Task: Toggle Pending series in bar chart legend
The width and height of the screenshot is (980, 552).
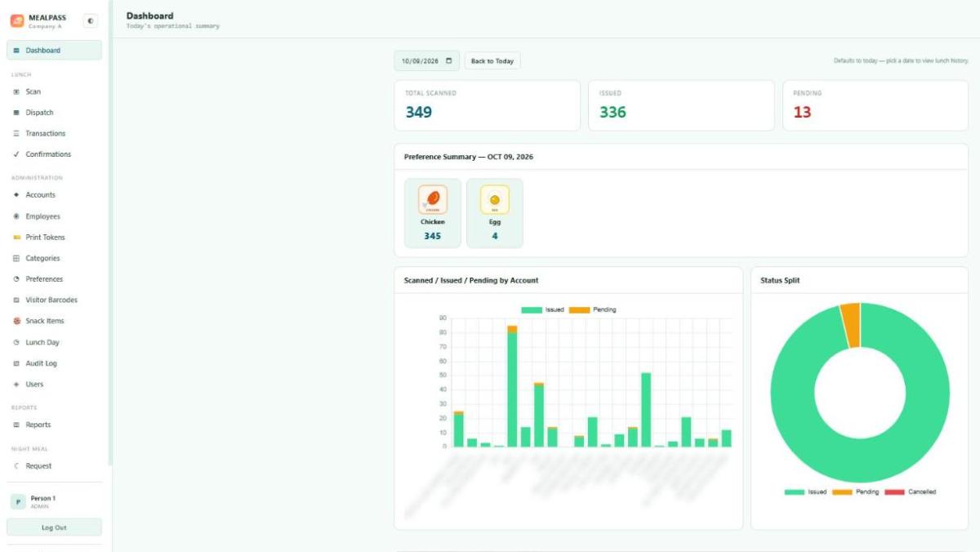Action: (593, 310)
